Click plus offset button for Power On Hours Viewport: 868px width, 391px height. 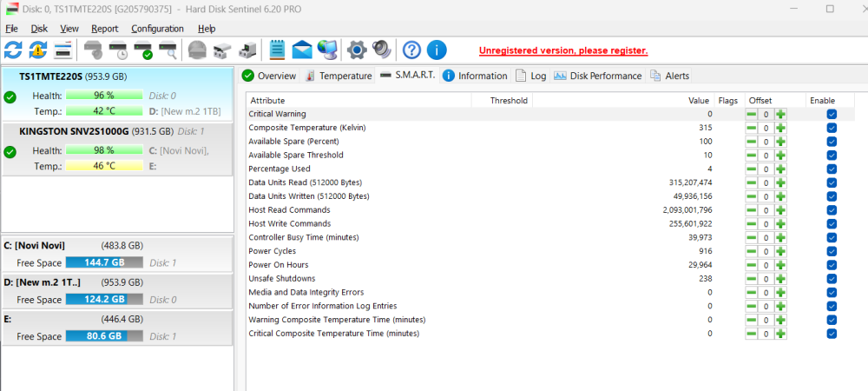click(780, 265)
